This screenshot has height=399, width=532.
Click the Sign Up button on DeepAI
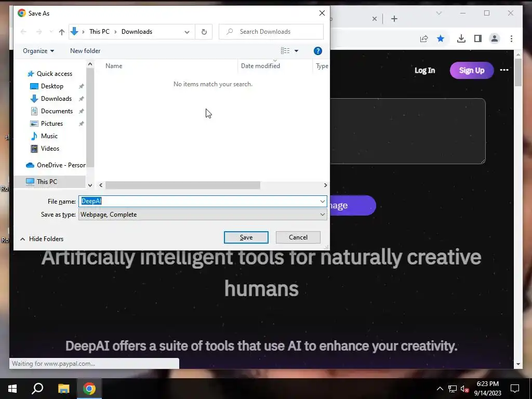(x=472, y=70)
